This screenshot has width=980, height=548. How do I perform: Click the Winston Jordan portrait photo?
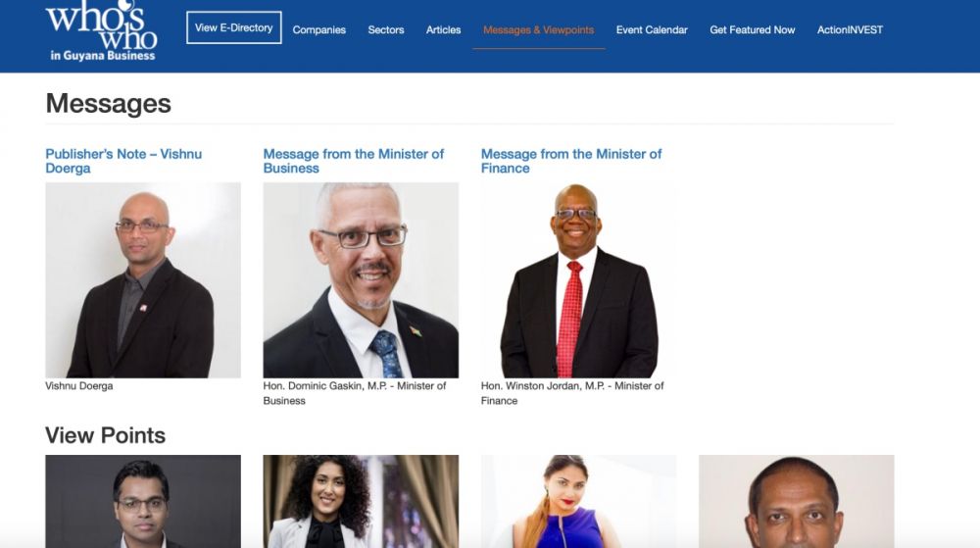578,280
